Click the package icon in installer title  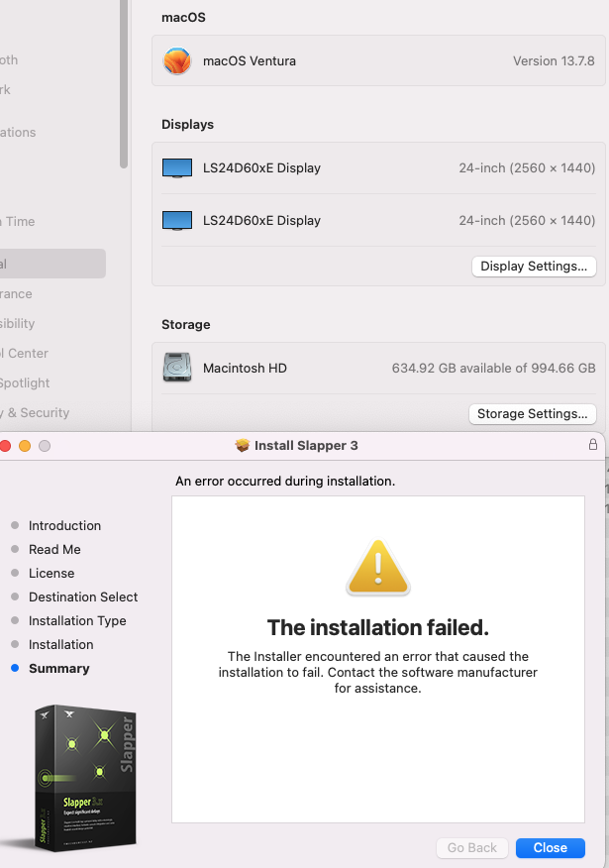tap(243, 446)
